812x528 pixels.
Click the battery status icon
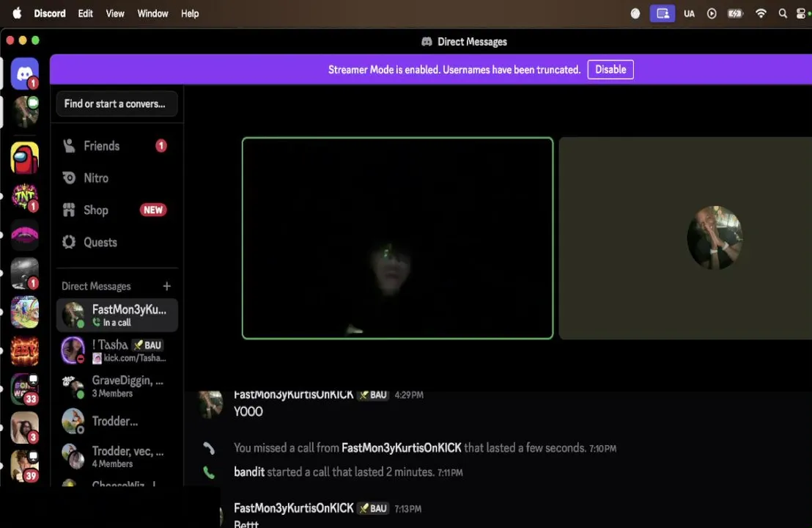(x=735, y=13)
